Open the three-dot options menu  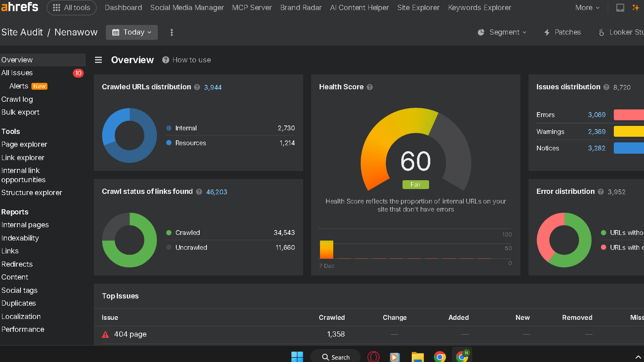(172, 33)
